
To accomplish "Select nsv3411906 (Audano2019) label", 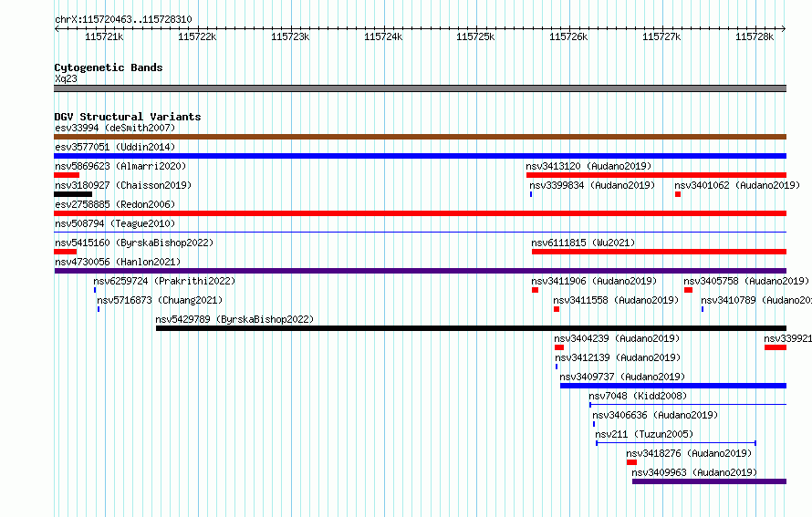I will [594, 281].
